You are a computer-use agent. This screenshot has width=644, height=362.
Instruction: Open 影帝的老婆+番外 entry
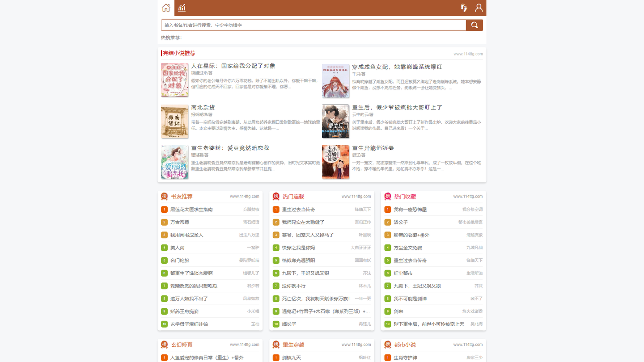[x=411, y=235]
